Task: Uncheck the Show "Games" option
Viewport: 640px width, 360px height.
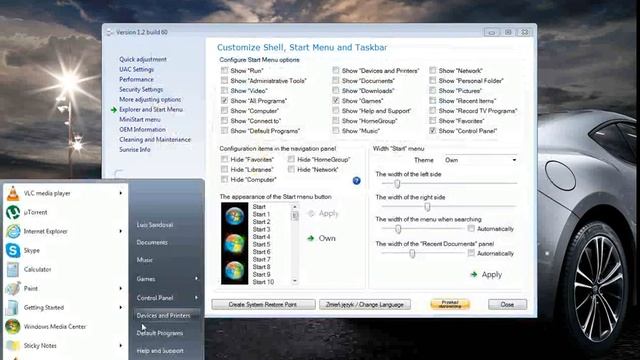Action: tap(336, 101)
